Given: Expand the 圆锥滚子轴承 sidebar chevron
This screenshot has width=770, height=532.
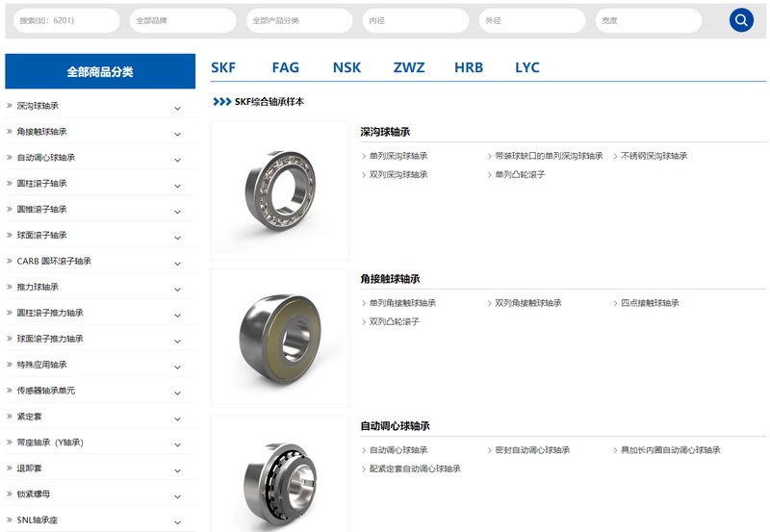Looking at the screenshot, I should [x=177, y=211].
